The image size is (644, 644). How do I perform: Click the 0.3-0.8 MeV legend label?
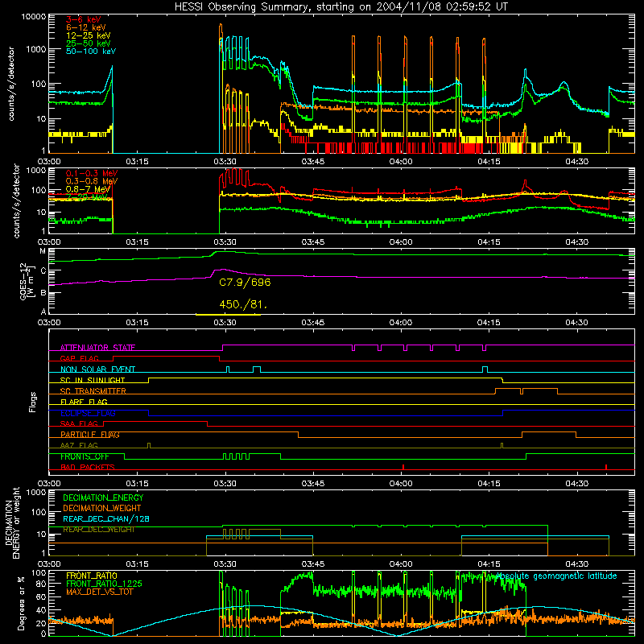click(x=92, y=181)
